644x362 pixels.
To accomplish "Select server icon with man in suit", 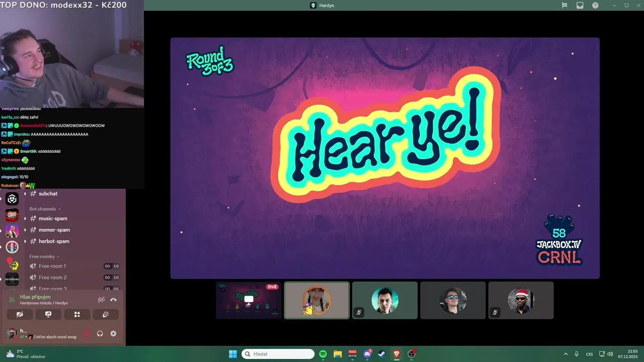I will pos(12,231).
